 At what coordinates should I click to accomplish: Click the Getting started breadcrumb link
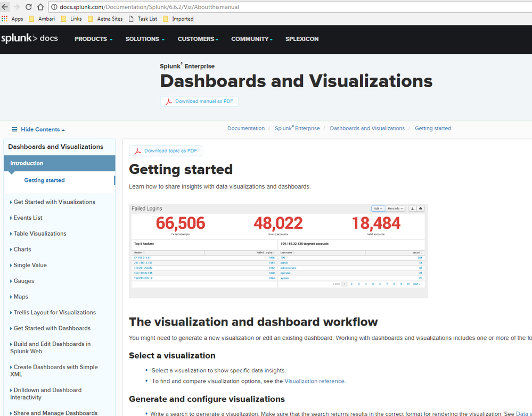tap(433, 129)
